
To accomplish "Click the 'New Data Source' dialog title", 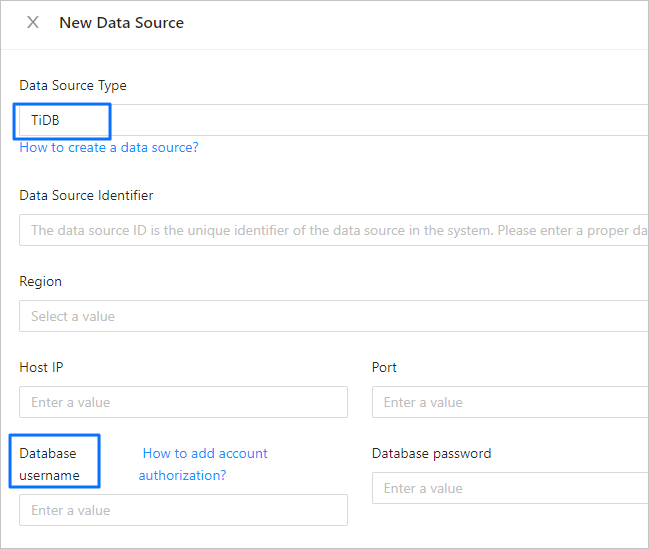I will (121, 22).
